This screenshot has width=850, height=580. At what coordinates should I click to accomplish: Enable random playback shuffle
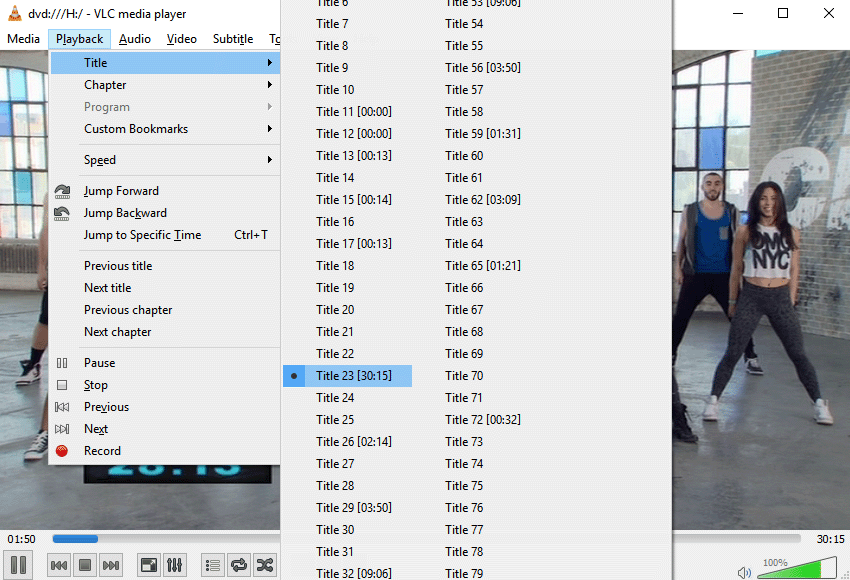point(264,565)
